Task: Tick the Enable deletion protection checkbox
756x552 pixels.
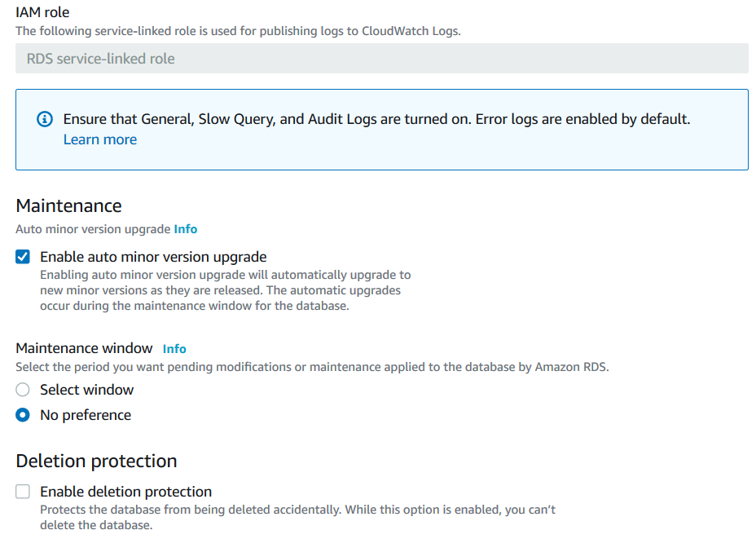Action: (23, 492)
